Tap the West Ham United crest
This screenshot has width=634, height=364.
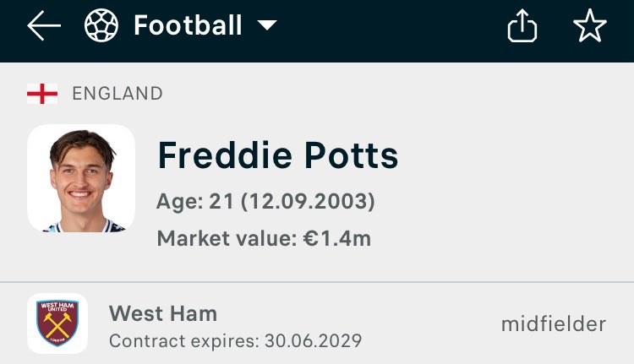click(57, 323)
